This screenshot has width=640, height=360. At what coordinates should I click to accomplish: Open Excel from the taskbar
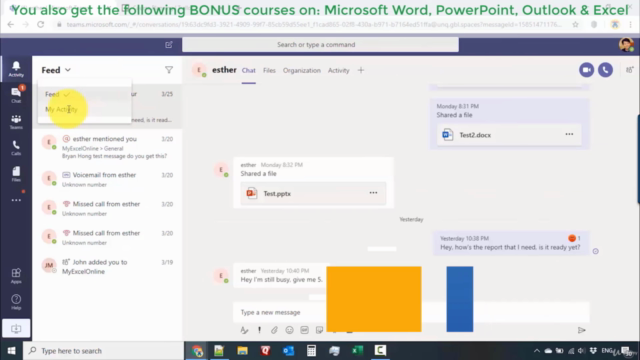tap(358, 351)
